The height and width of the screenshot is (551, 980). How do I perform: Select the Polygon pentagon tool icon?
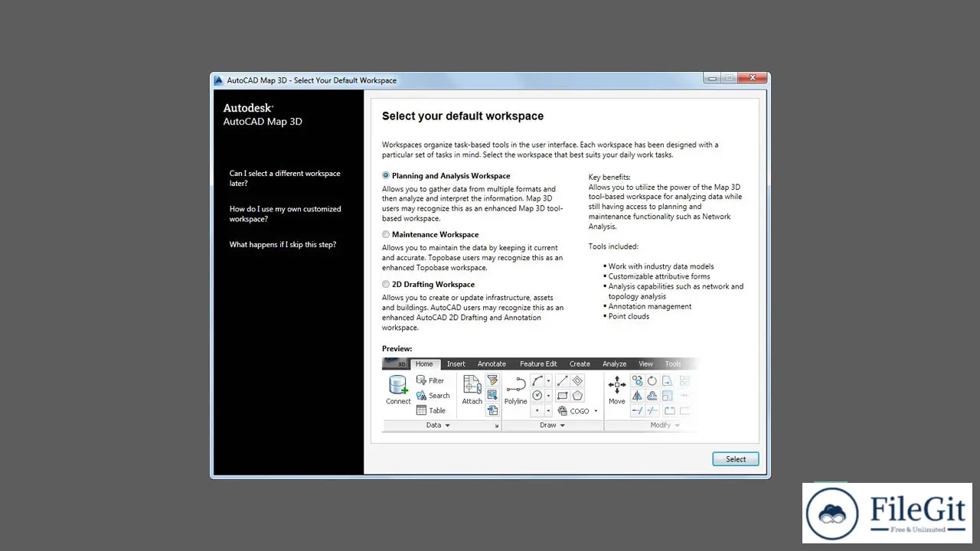tap(577, 396)
